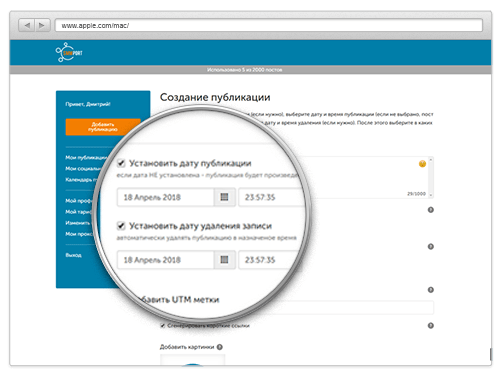Image resolution: width=500 pixels, height=374 pixels.
Task: Toggle the Установить дату публикации checkbox
Action: click(x=121, y=163)
